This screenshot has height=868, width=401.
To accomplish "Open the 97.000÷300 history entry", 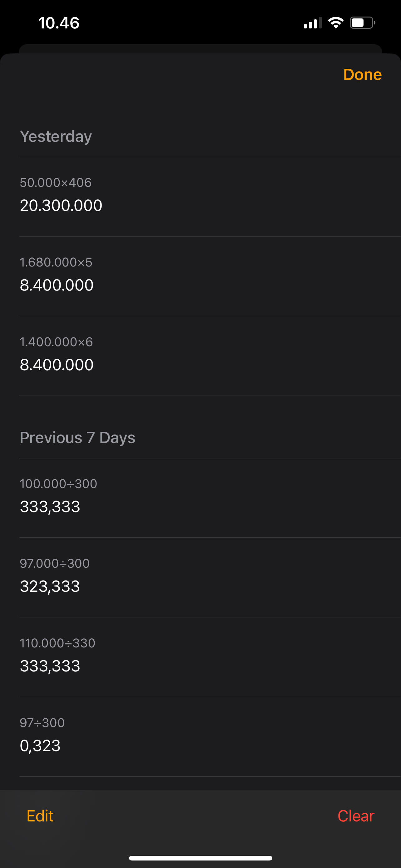I will click(210, 577).
